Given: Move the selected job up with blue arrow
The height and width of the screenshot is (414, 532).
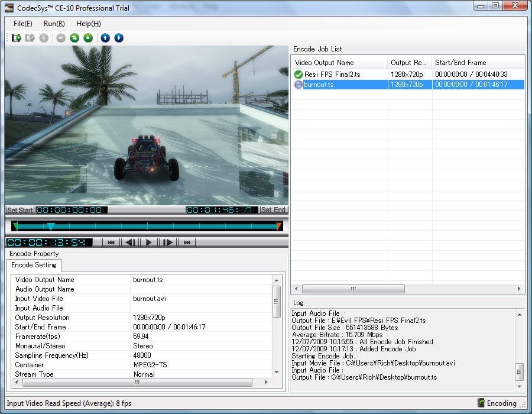Looking at the screenshot, I should [105, 38].
